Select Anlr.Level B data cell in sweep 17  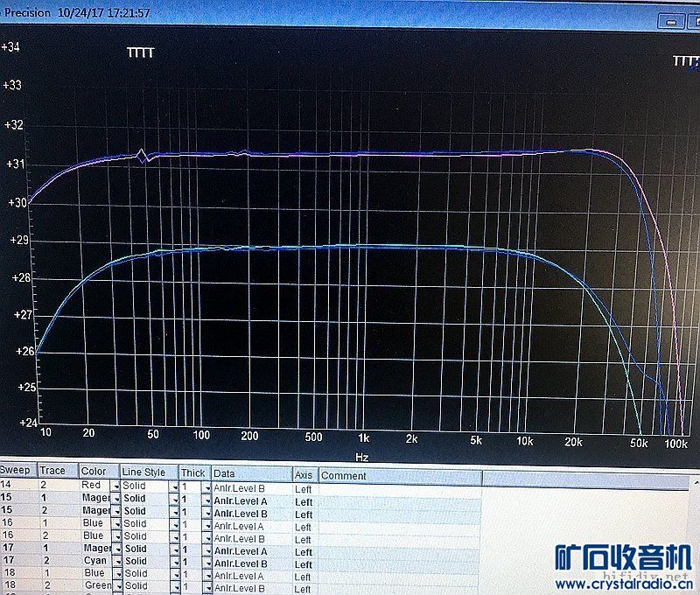coord(253,563)
